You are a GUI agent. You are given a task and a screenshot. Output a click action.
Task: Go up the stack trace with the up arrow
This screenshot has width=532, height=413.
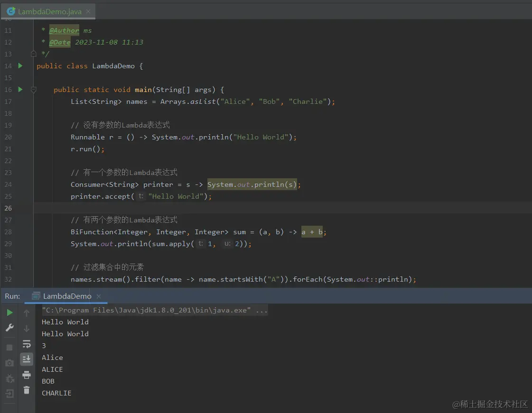click(x=27, y=313)
